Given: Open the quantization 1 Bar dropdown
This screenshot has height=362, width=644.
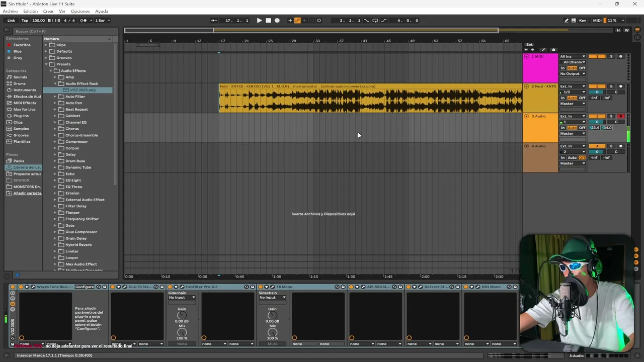Looking at the screenshot, I should coord(103,21).
